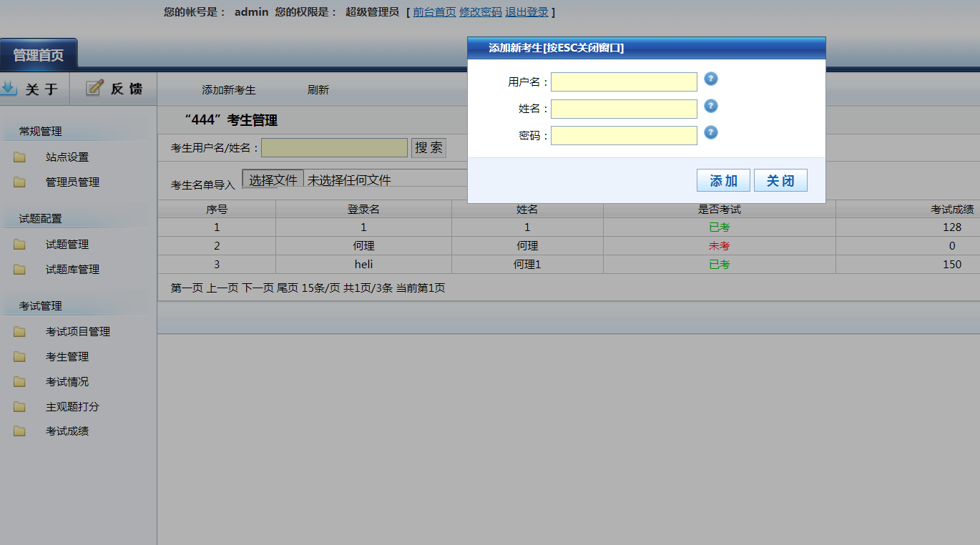Open 站点设置 in the sidebar
The image size is (980, 545).
(x=67, y=157)
